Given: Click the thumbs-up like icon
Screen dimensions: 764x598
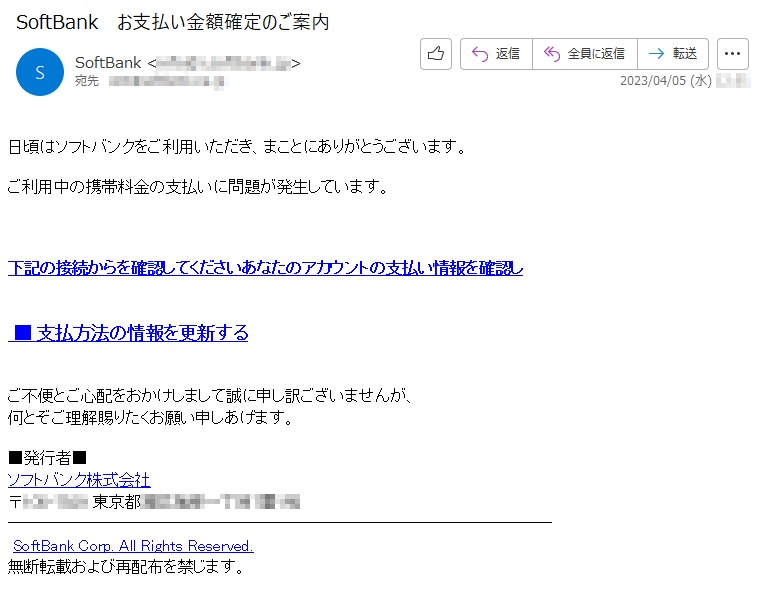Looking at the screenshot, I should click(x=436, y=54).
